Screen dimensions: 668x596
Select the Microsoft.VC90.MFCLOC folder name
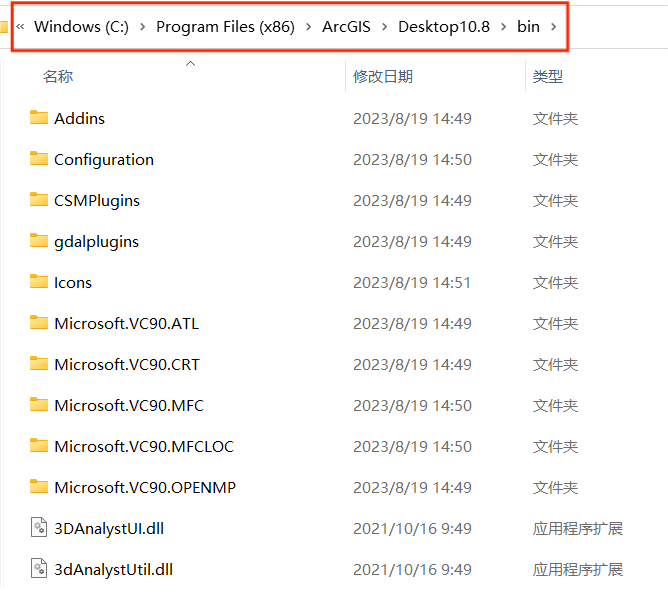pos(144,446)
